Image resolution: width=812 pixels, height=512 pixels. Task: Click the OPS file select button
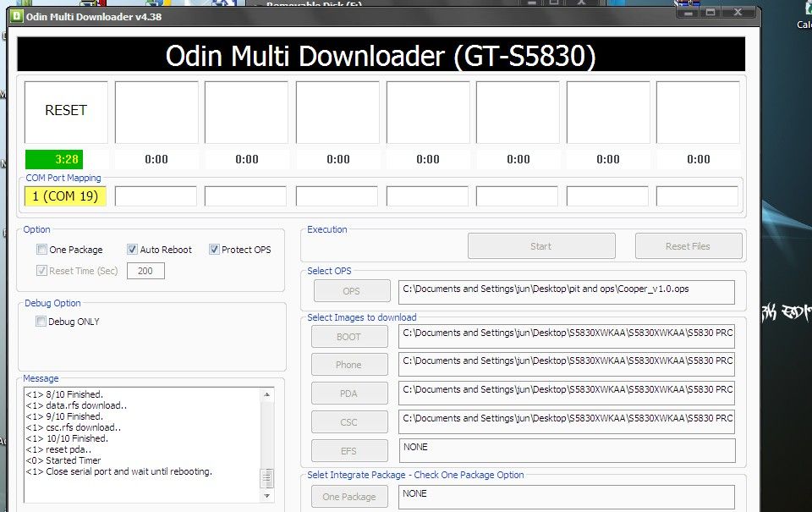tap(352, 291)
